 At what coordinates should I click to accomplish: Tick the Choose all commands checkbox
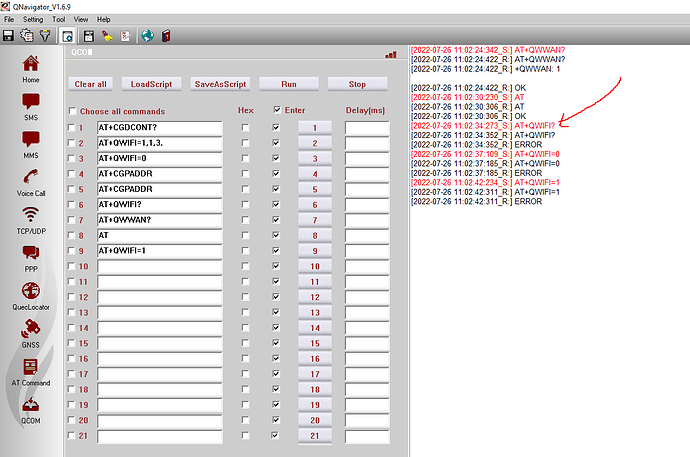(x=72, y=111)
